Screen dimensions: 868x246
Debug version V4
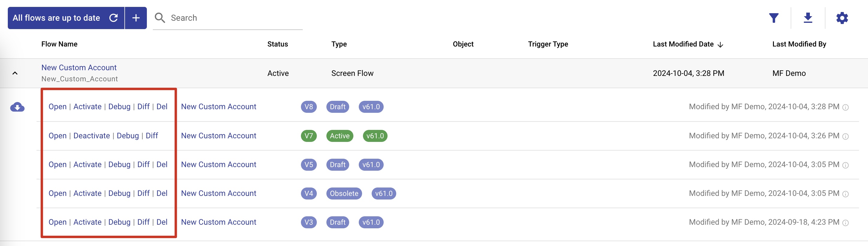(119, 193)
